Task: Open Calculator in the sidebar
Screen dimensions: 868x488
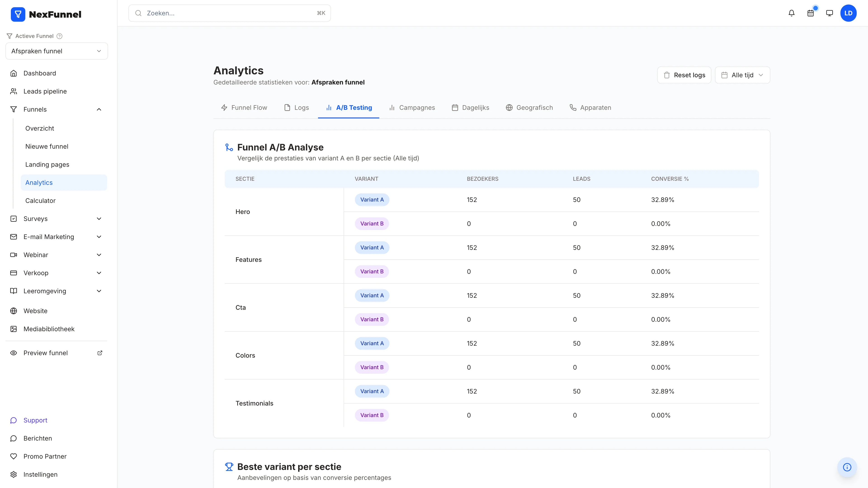Action: pyautogui.click(x=64, y=201)
